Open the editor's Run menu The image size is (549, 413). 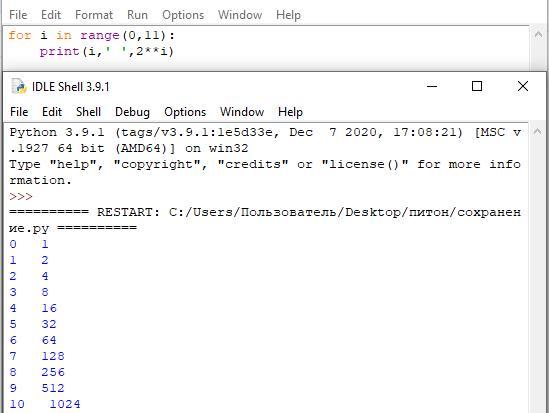coord(137,15)
